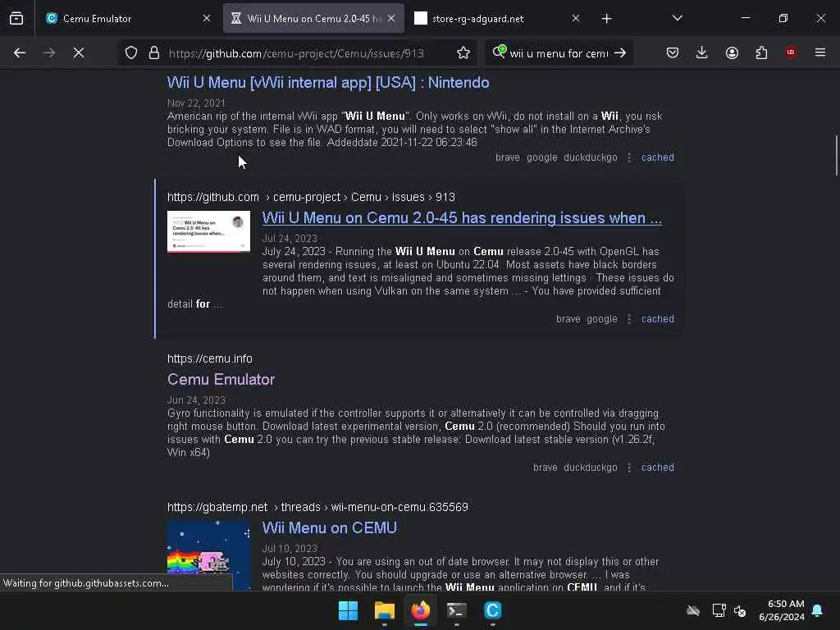Image resolution: width=840 pixels, height=630 pixels.
Task: Expand more options dots for GitHub issue result
Action: [x=629, y=319]
